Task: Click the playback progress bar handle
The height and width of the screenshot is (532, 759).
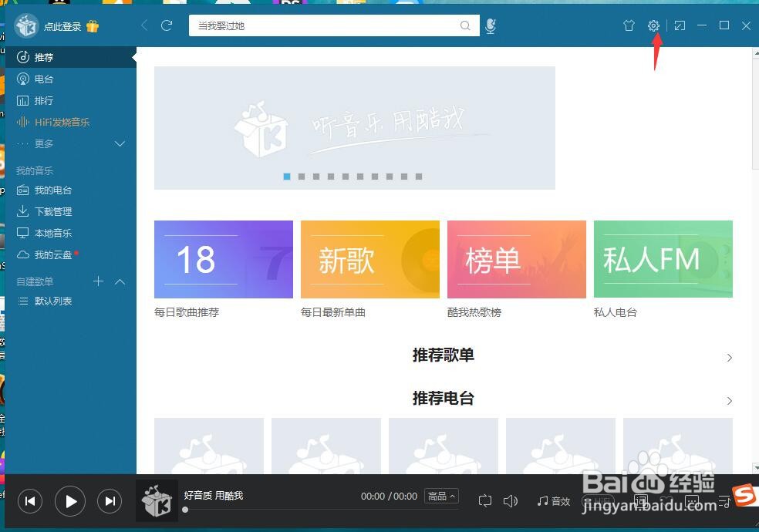Action: (185, 510)
